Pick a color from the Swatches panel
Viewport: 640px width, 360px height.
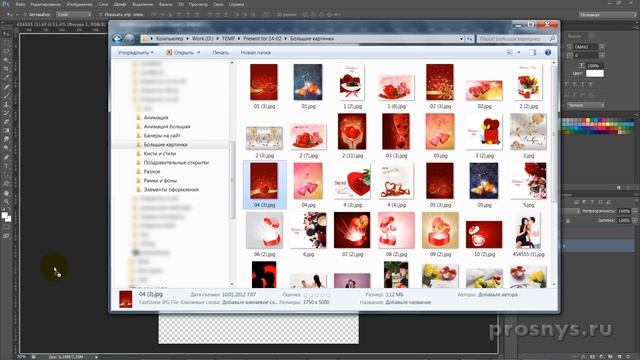(597, 126)
